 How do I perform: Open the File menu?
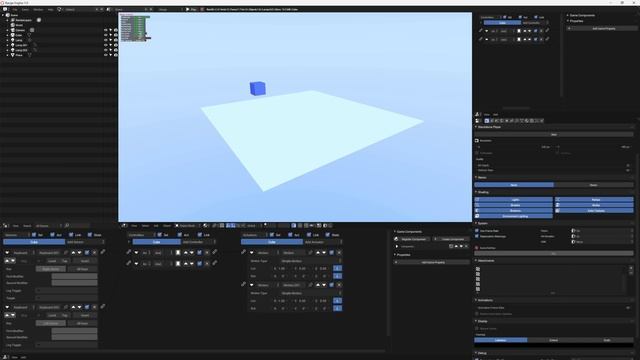[x=15, y=9]
